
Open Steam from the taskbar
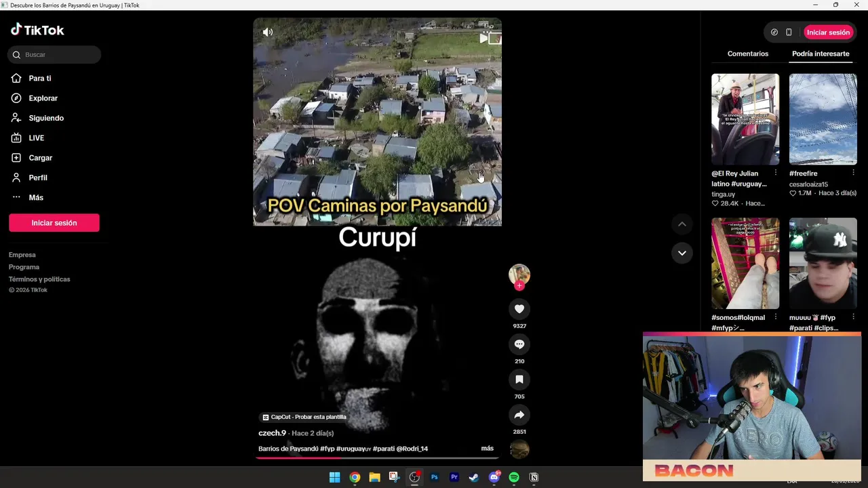[x=474, y=477]
